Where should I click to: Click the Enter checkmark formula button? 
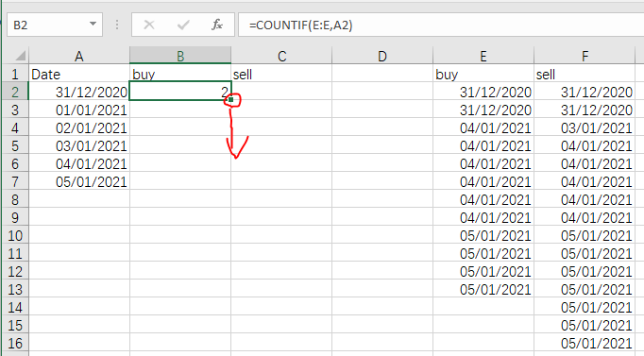183,25
